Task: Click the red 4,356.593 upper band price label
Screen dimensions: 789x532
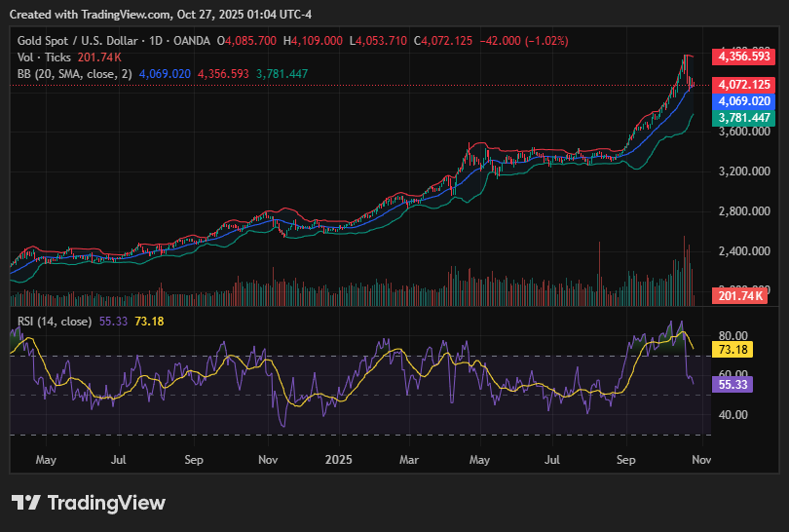Action: [x=743, y=56]
